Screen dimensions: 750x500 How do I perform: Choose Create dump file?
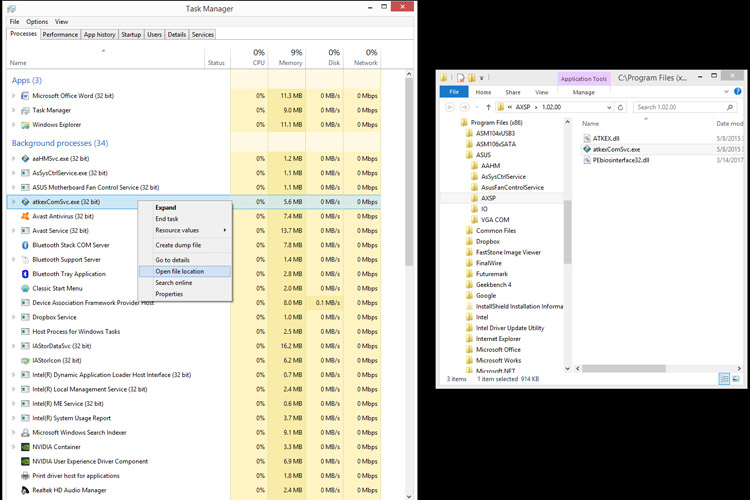(185, 245)
